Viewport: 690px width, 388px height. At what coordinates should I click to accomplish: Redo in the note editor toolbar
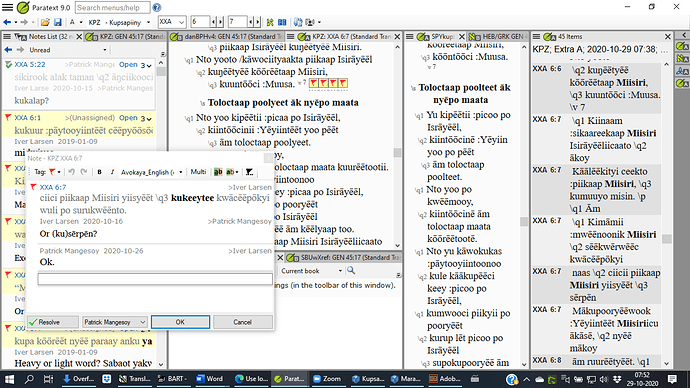pos(84,172)
